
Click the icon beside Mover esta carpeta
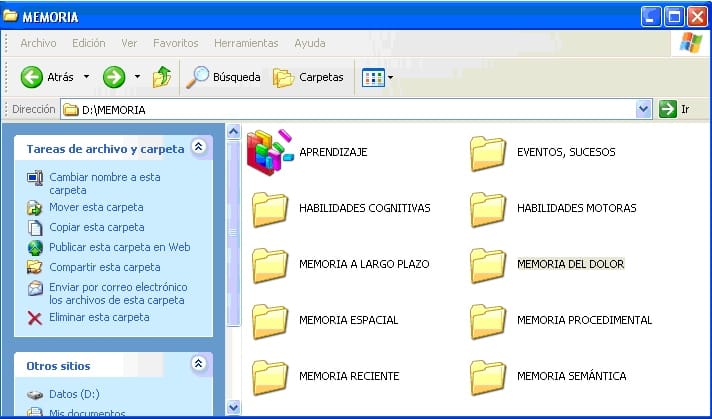click(x=35, y=208)
